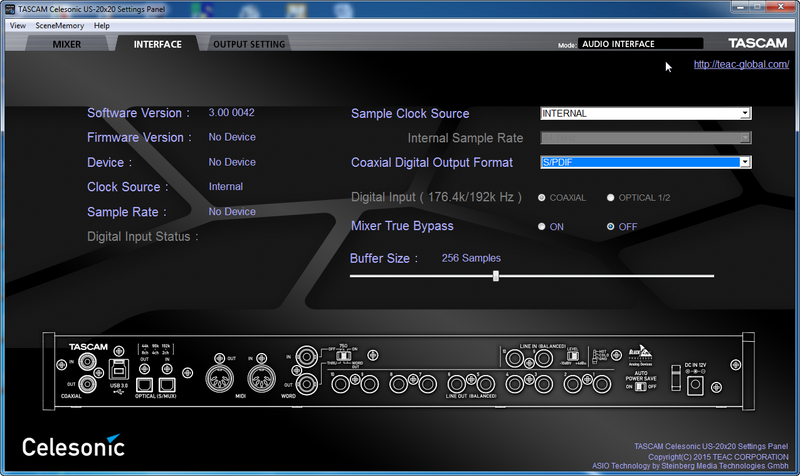This screenshot has height=476, width=800.
Task: Click the "256 Samples" buffer size value
Action: click(x=471, y=258)
